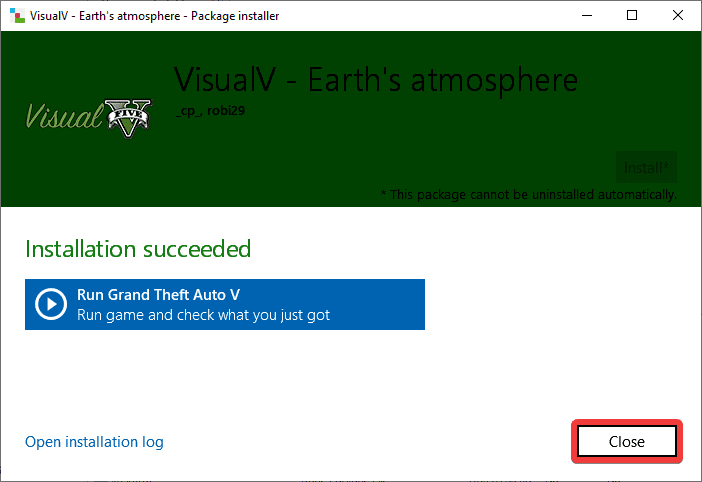The image size is (702, 482).
Task: Open the installation log
Action: pyautogui.click(x=94, y=442)
